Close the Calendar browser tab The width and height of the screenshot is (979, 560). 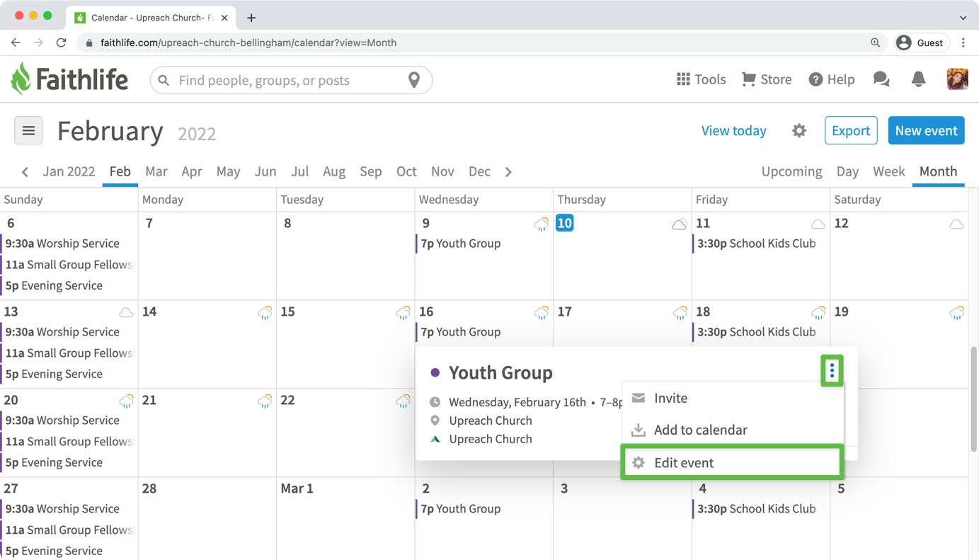tap(224, 18)
